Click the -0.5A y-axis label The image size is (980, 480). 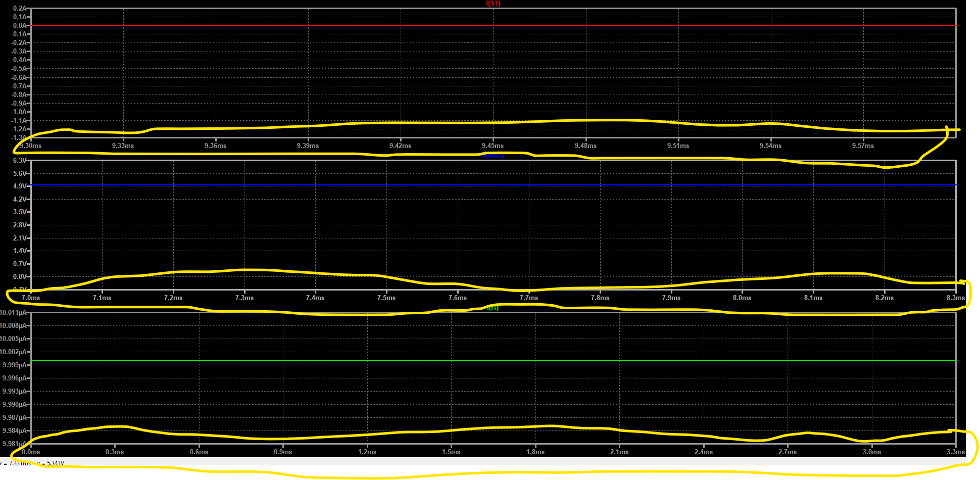[x=18, y=68]
